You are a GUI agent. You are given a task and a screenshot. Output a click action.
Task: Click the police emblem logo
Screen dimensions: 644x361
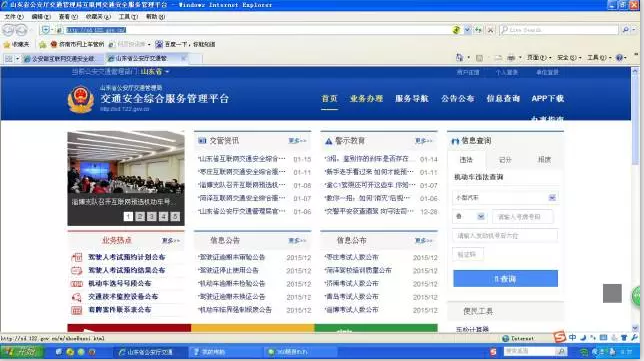(x=80, y=99)
